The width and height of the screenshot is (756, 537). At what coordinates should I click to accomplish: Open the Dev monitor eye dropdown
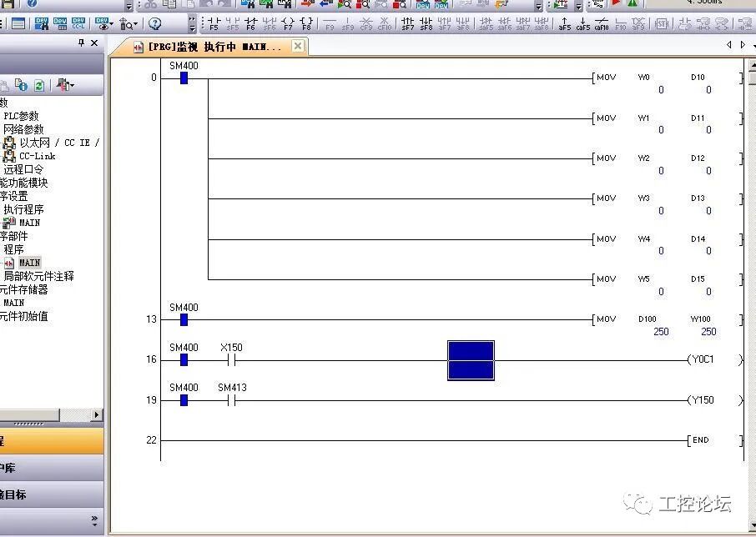coord(103,23)
